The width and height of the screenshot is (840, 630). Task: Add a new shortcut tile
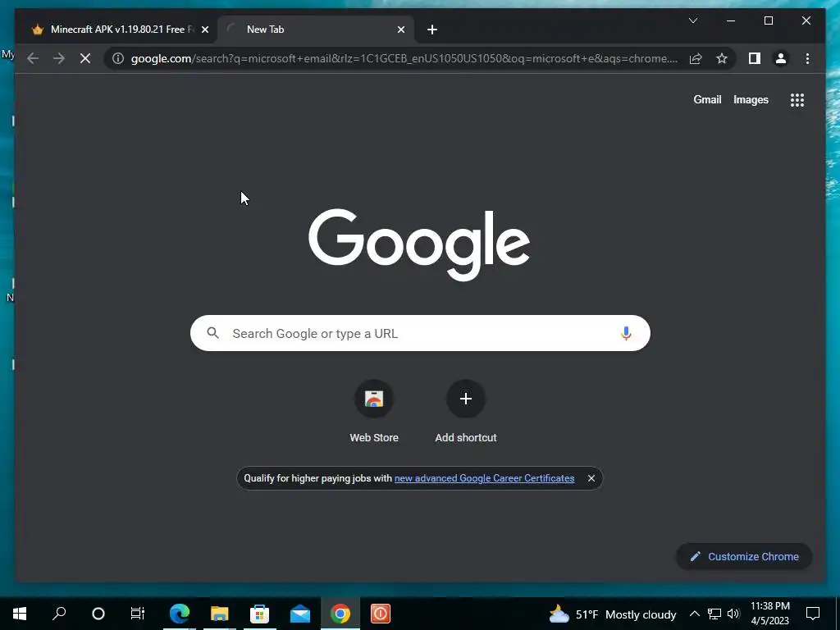click(x=466, y=412)
